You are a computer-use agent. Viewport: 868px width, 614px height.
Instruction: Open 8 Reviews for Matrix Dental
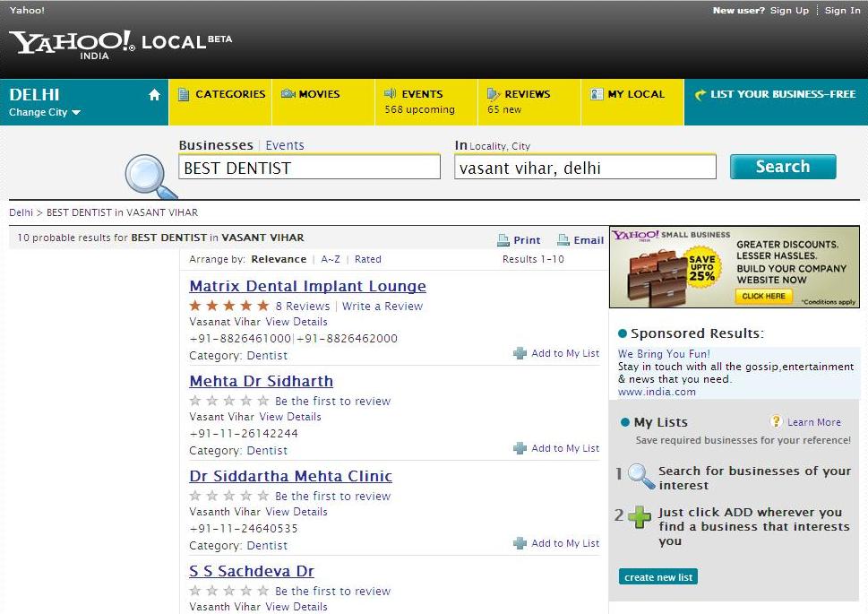point(303,306)
